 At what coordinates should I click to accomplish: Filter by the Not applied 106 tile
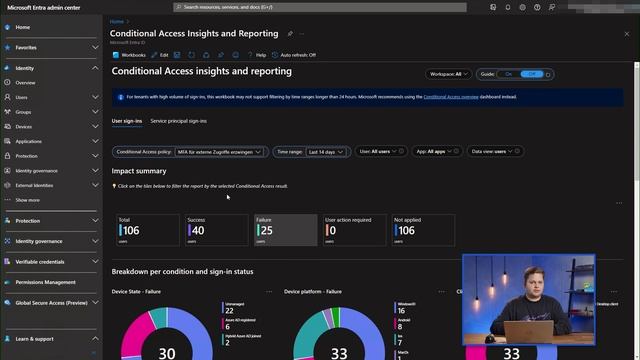coord(423,230)
